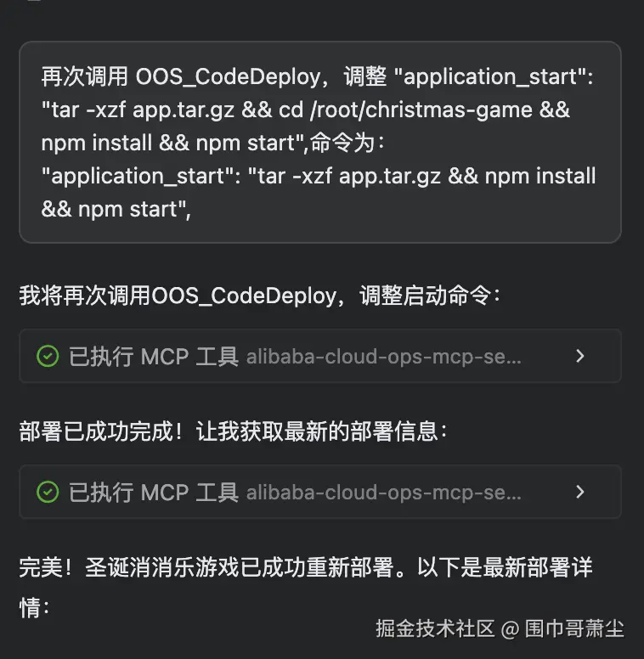This screenshot has width=644, height=659.
Task: Click line "tar -xzf app.tar.gz && npm install"
Action: tap(319, 177)
